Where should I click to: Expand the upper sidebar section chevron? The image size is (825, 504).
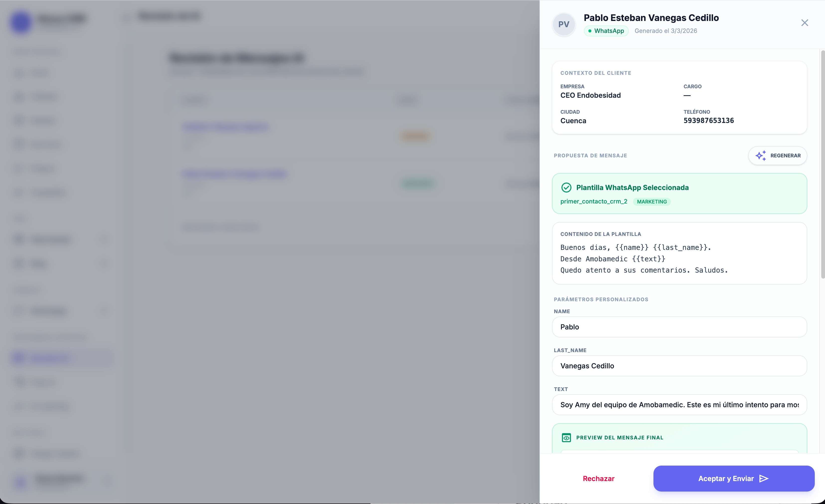(x=104, y=239)
